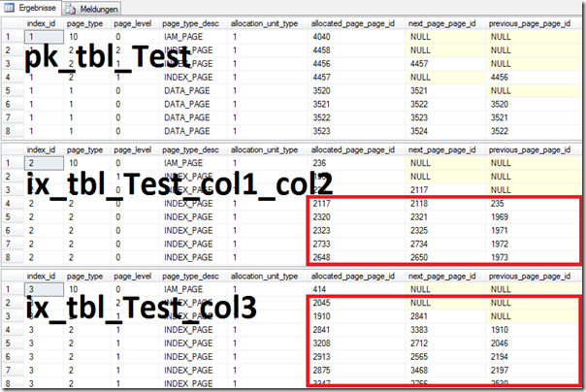The width and height of the screenshot is (586, 392).
Task: Click previous page id 1972 cell
Action: (x=534, y=244)
